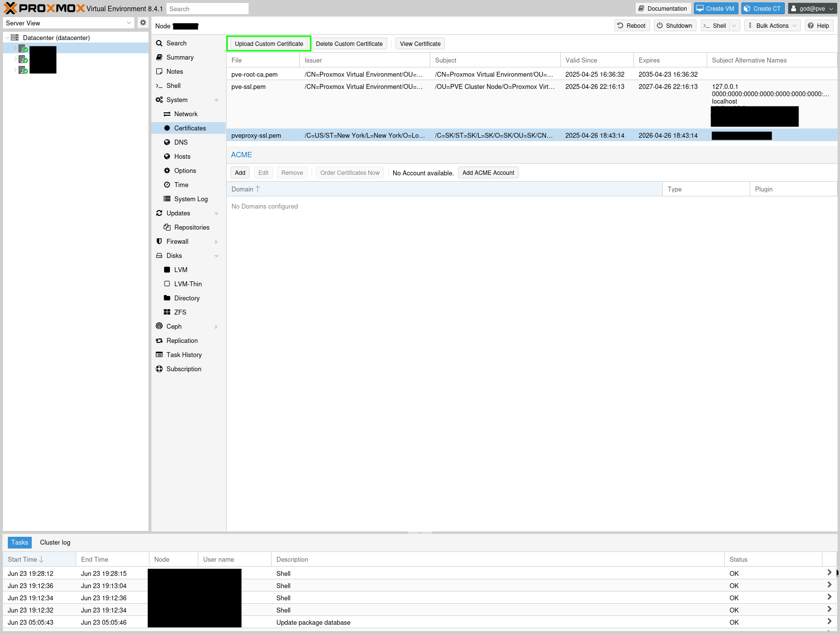The image size is (840, 634).
Task: Click the Options gear icon
Action: 167,170
